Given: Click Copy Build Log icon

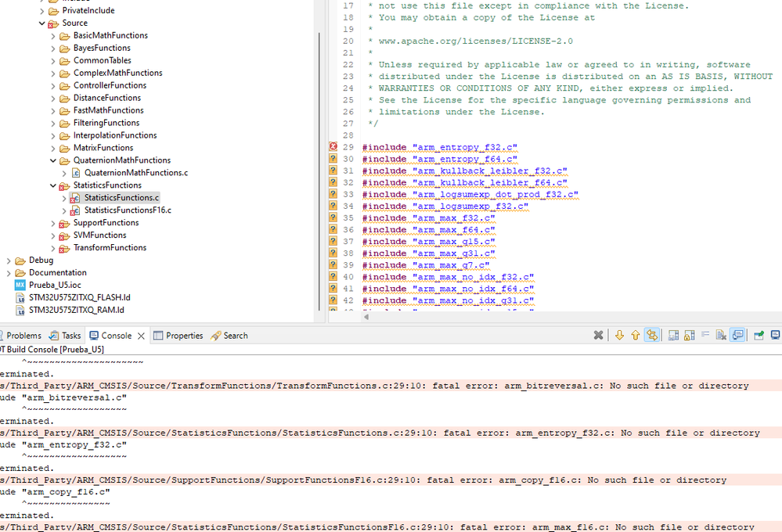Looking at the screenshot, I should click(673, 336).
